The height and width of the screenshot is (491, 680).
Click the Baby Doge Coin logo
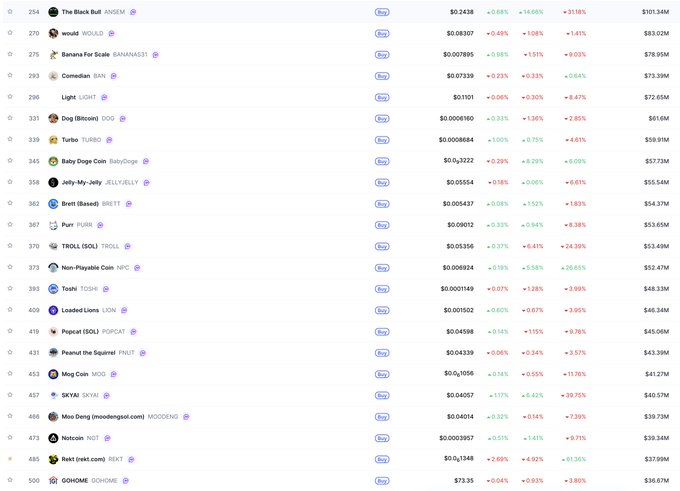[x=53, y=161]
